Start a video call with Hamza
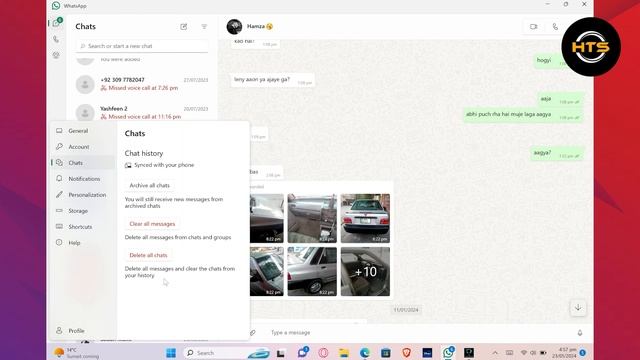 [533, 27]
